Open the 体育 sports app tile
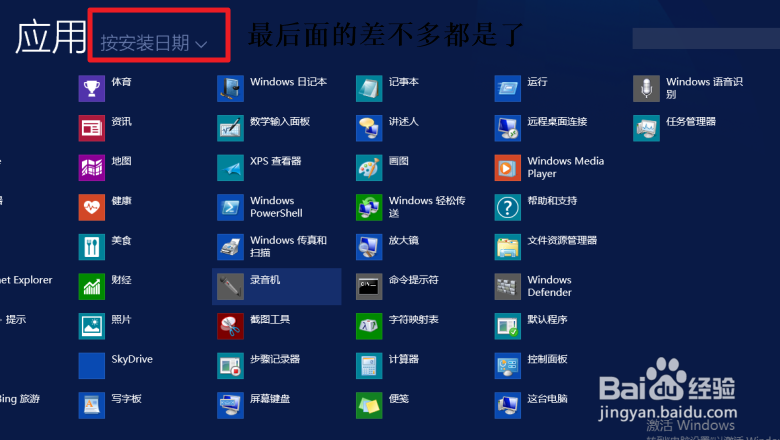 (92, 88)
